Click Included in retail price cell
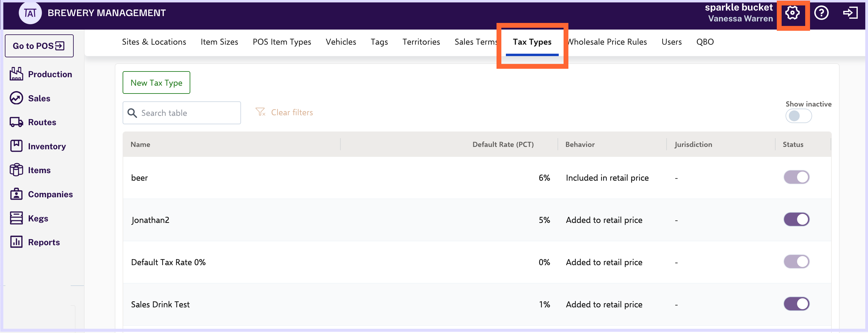Image resolution: width=868 pixels, height=333 pixels. pyautogui.click(x=607, y=178)
